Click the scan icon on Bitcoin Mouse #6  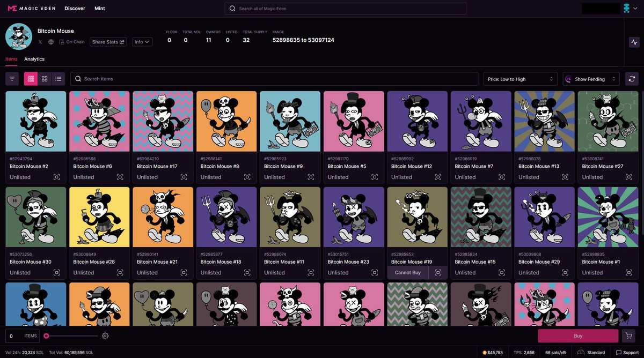tap(120, 177)
